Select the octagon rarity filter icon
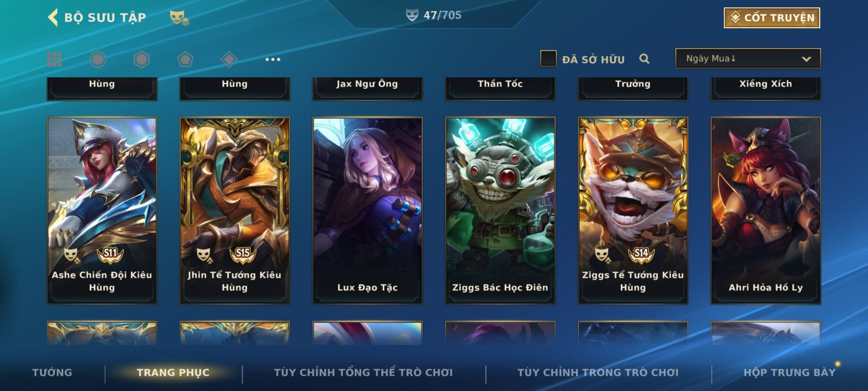868x391 pixels. coord(98,59)
